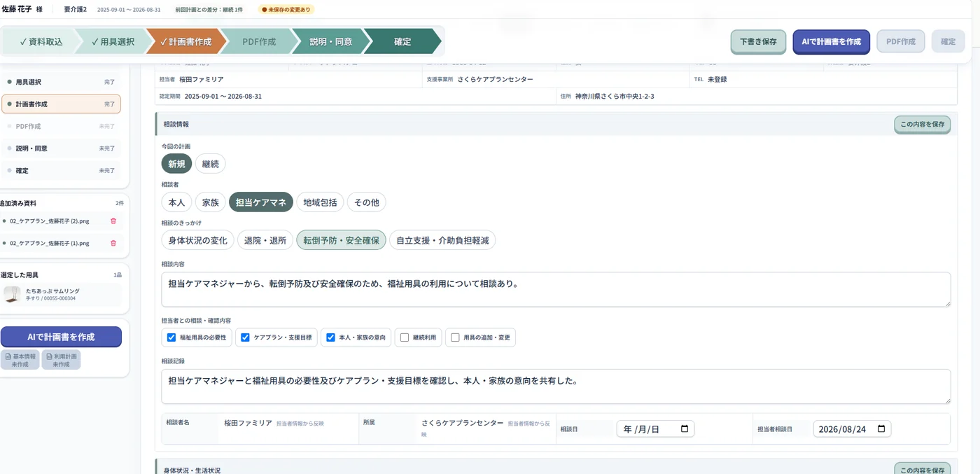Open the 利用計画 未作成 document chip
The height and width of the screenshot is (474, 980).
61,360
